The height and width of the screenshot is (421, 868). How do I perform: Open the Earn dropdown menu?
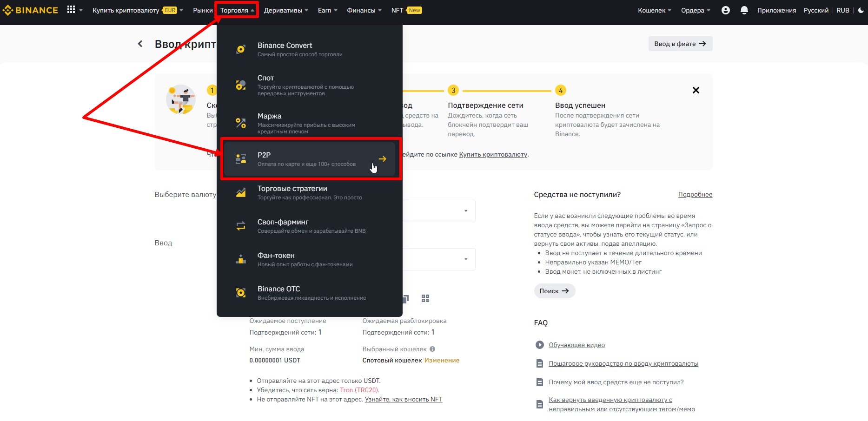[327, 10]
